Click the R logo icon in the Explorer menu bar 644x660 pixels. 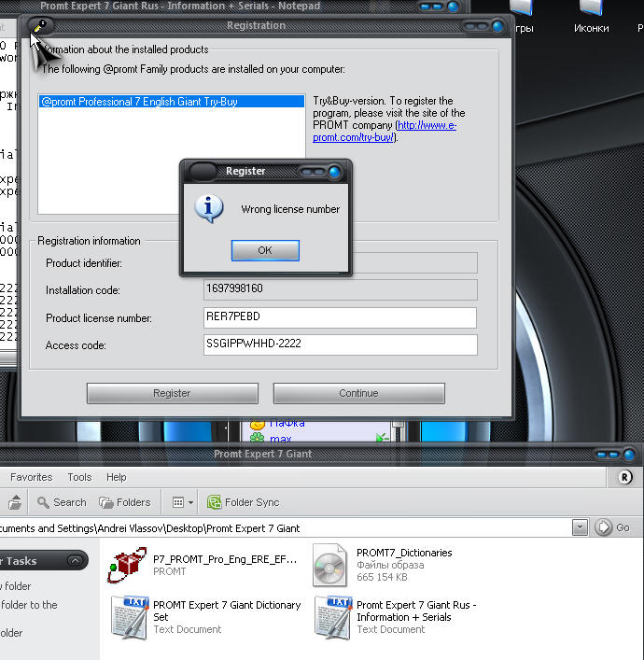point(624,477)
